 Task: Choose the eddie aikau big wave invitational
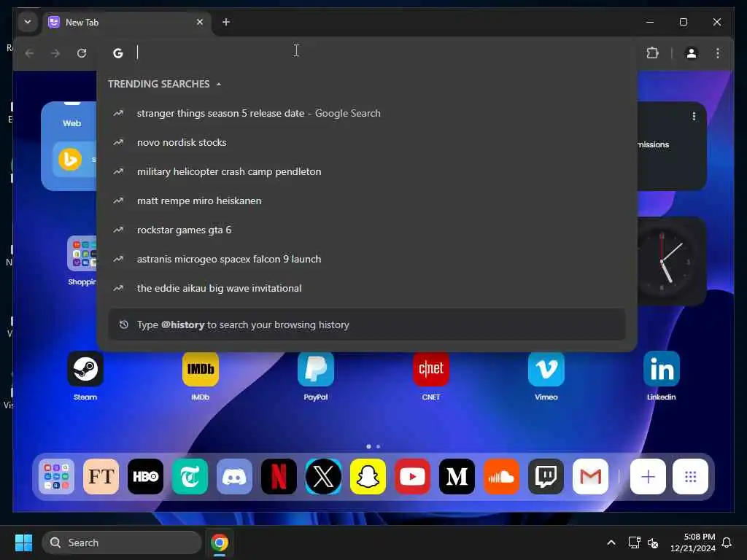pos(367,288)
